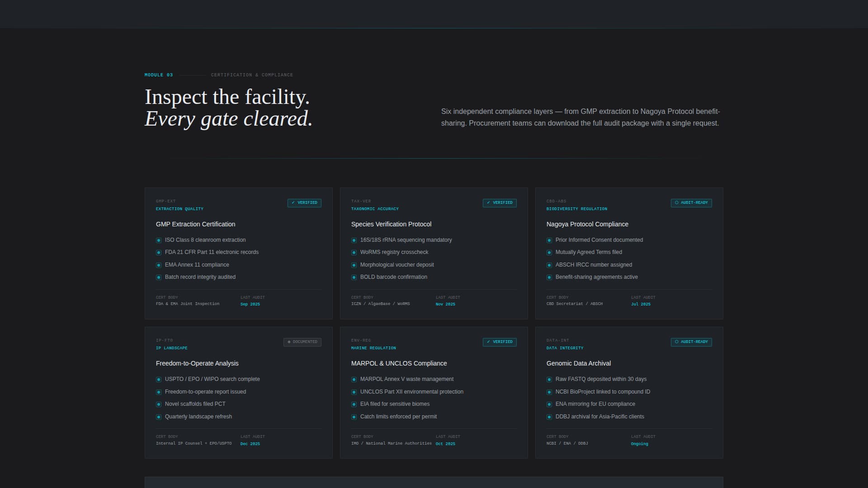
Task: Click the bullet icon beside BOLD barcode confirmation
Action: coord(354,277)
